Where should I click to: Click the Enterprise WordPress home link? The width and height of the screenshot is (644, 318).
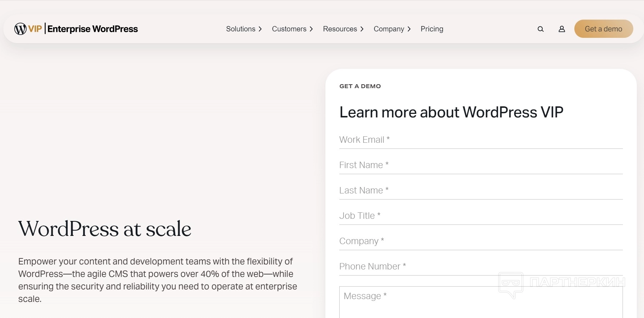[93, 29]
